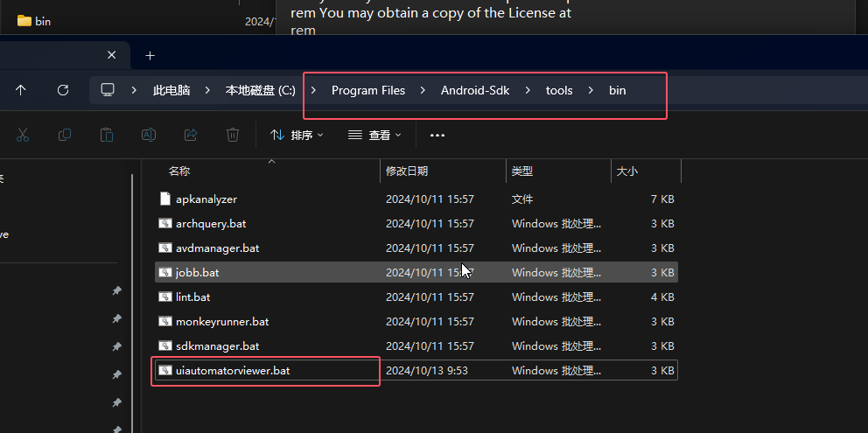The image size is (868, 433).
Task: Add a new Explorer tab
Action: [150, 55]
